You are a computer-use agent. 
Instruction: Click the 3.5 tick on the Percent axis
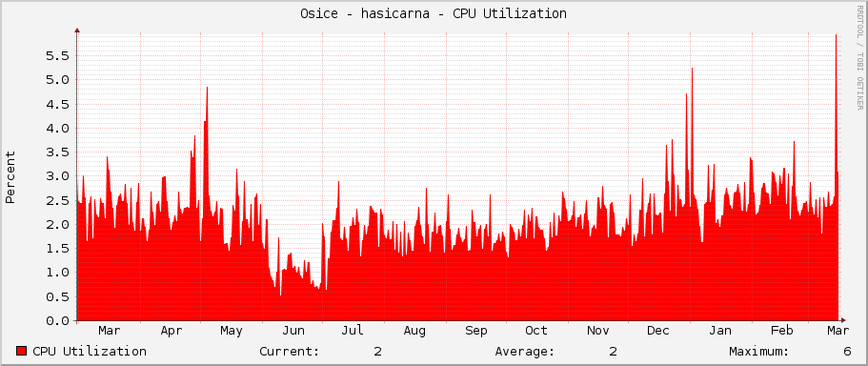pos(57,152)
